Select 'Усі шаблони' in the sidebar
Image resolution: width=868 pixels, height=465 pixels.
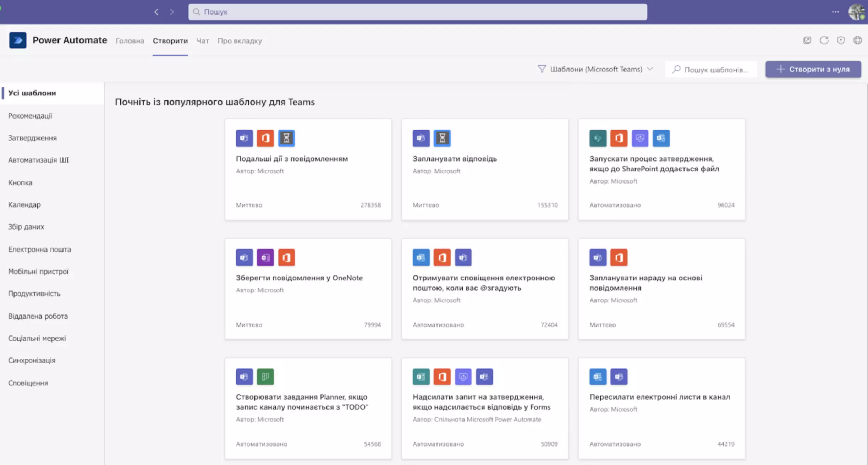53,93
